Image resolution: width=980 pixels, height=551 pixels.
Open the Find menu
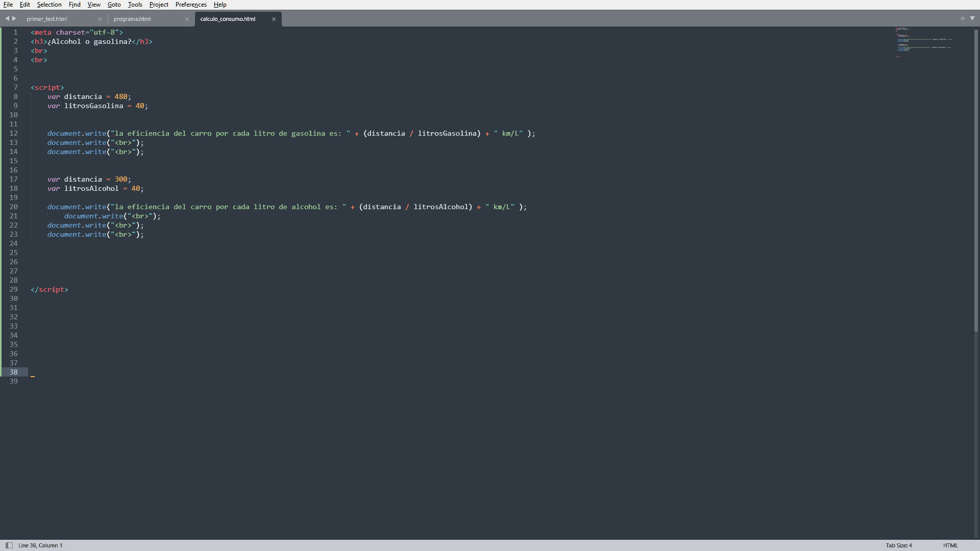[75, 5]
